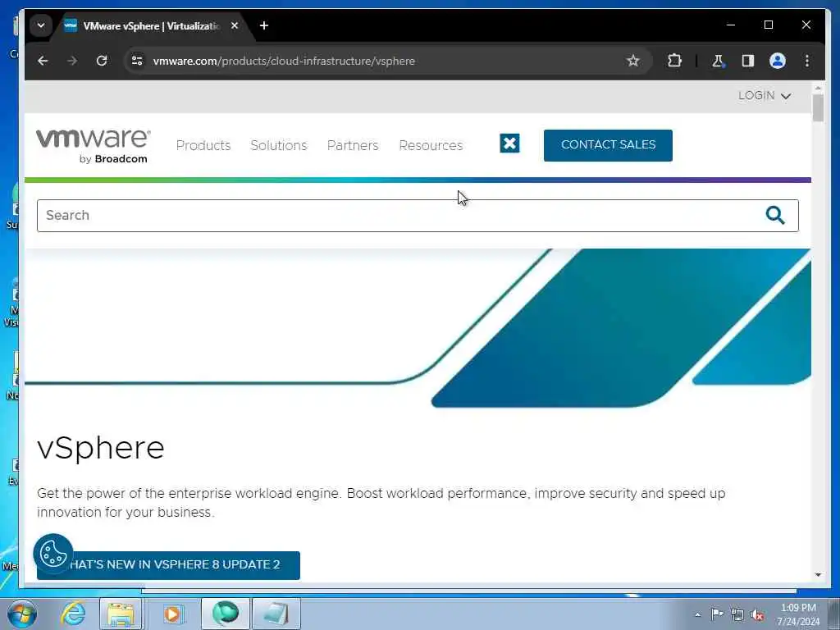Launch Internet Explorer from taskbar
Image resolution: width=840 pixels, height=630 pixels.
(73, 614)
